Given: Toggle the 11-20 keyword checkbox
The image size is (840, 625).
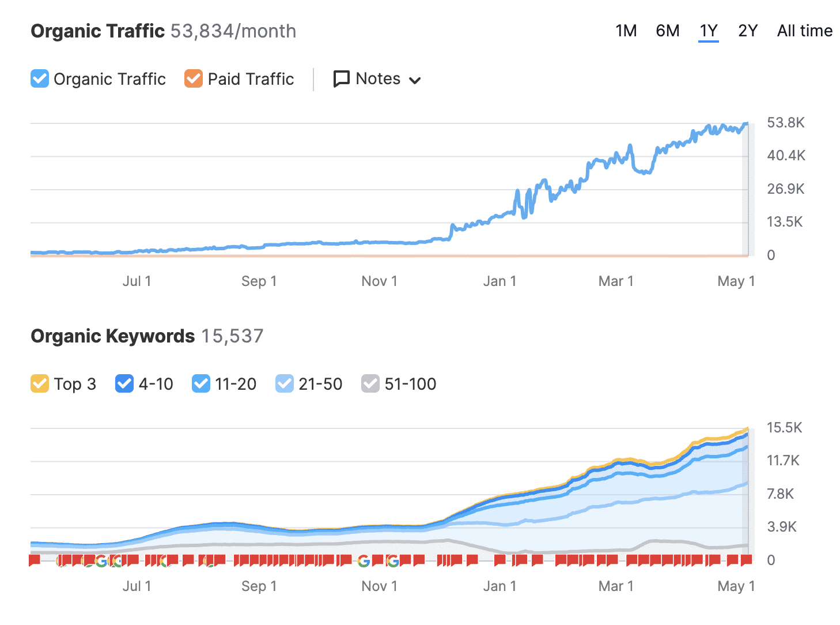Looking at the screenshot, I should tap(201, 383).
